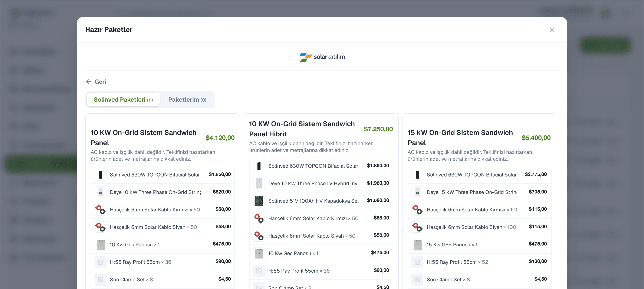Click the $520,00 inverter price
Viewport: 644px width, 289px height.
pos(221,192)
